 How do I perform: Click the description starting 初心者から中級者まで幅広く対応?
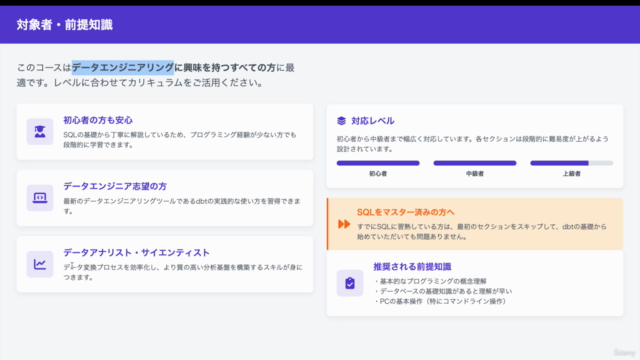coord(473,144)
